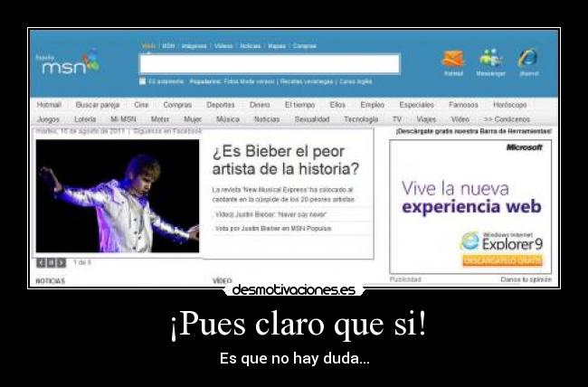Click the '1 de 5' slide counter
The height and width of the screenshot is (387, 588).
pyautogui.click(x=82, y=262)
